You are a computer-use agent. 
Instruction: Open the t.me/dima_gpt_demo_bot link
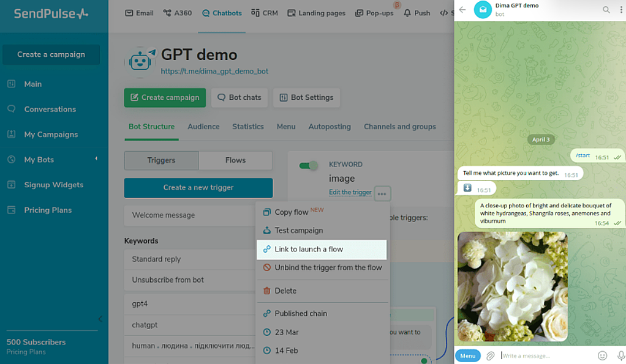[x=214, y=72]
